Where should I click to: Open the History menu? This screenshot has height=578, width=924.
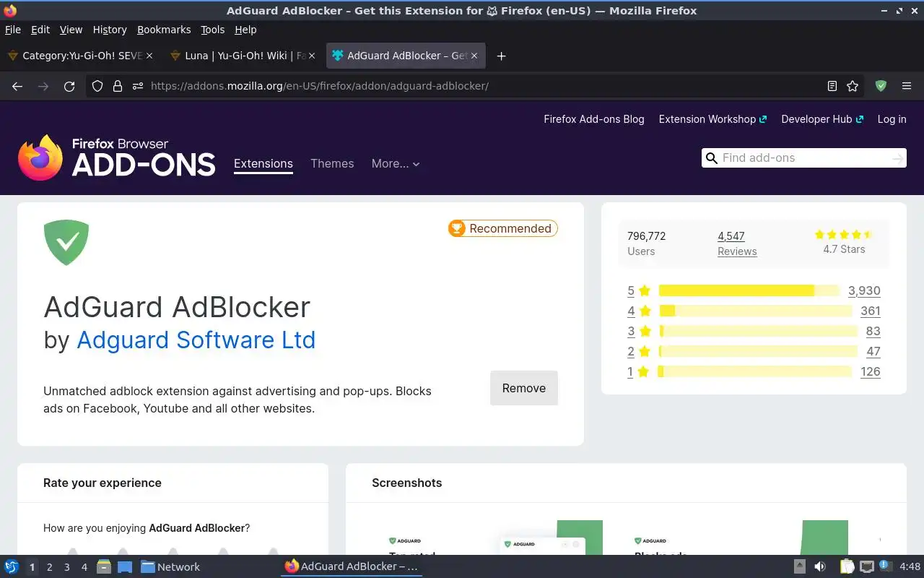pyautogui.click(x=110, y=30)
